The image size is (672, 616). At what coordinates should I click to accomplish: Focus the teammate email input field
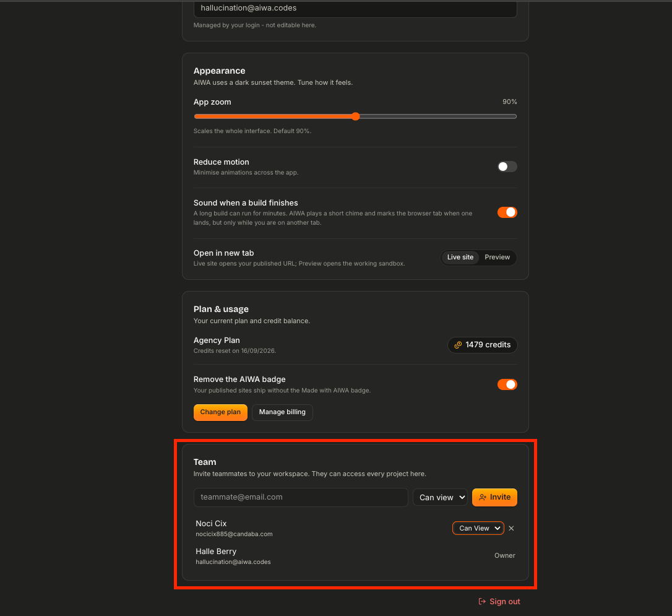301,497
